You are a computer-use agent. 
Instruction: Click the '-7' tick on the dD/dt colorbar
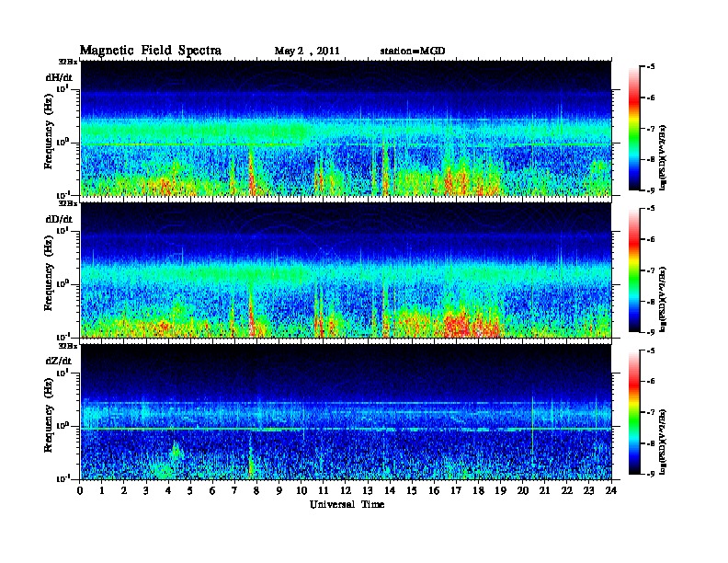coord(650,270)
